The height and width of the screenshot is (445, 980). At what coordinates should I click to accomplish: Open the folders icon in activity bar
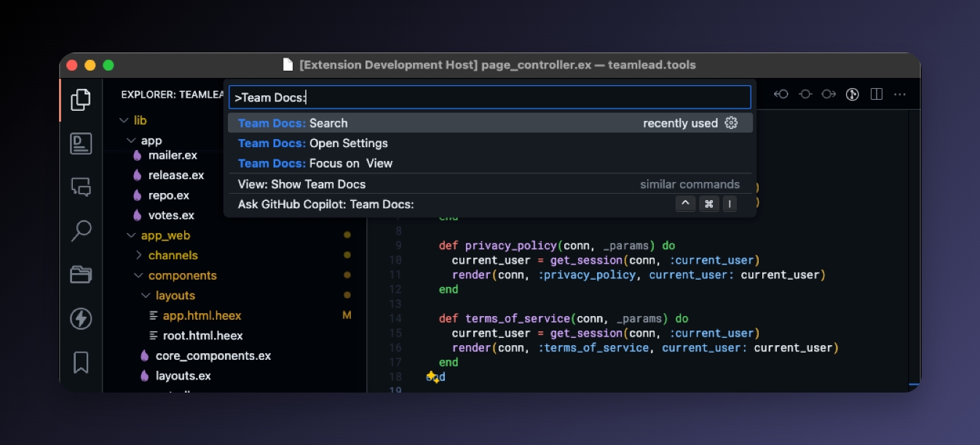[81, 275]
